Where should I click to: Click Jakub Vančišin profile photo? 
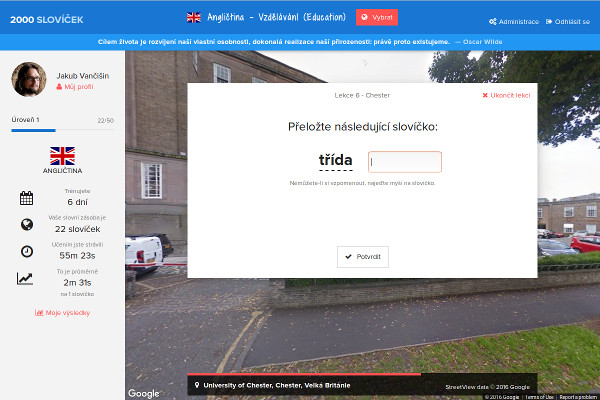[x=29, y=79]
